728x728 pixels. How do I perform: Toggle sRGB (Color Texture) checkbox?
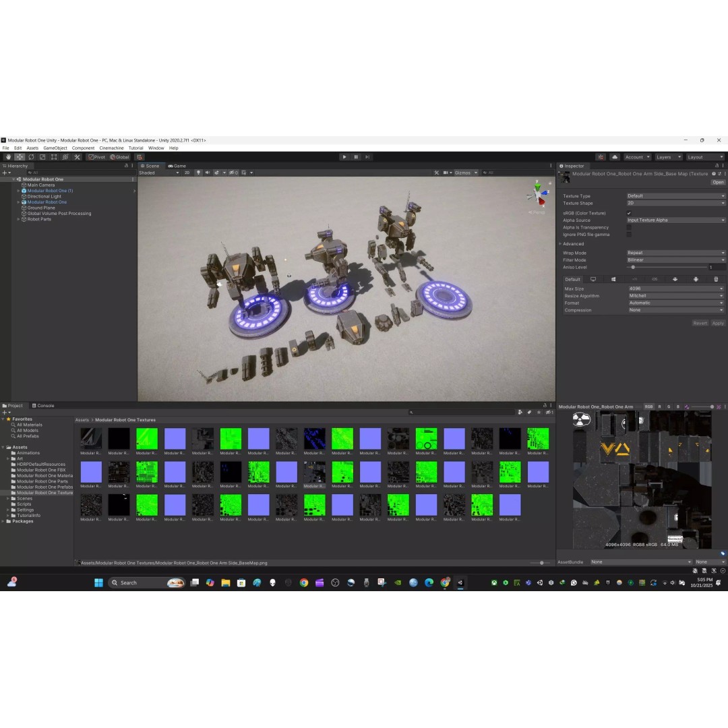(629, 213)
